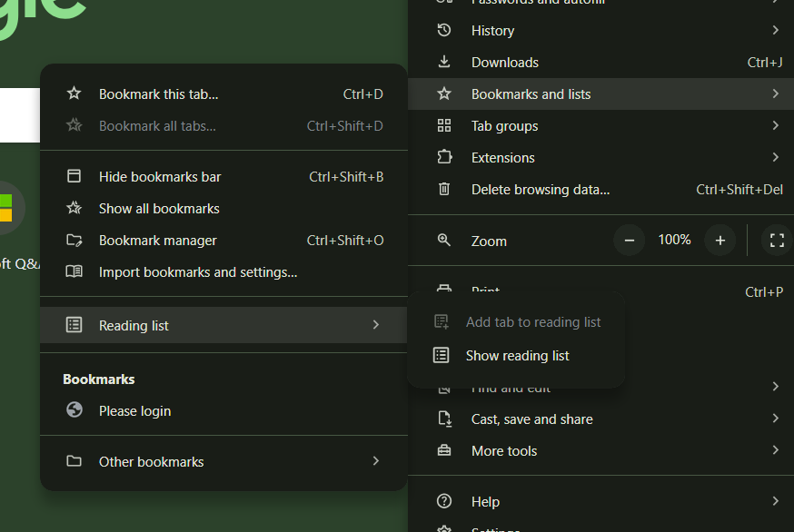794x532 pixels.
Task: Click the History clock icon
Action: click(444, 30)
